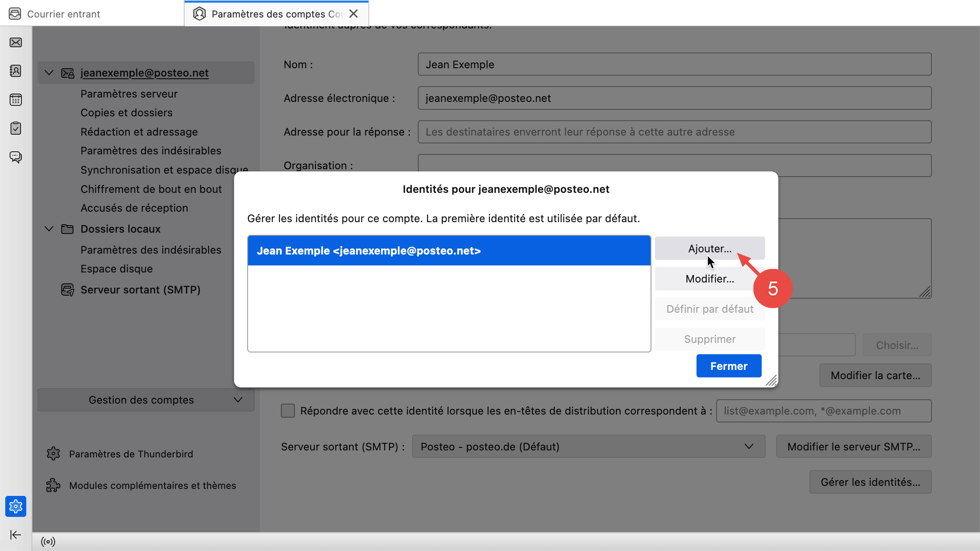Switch to the Courrier entrant tab

[64, 14]
